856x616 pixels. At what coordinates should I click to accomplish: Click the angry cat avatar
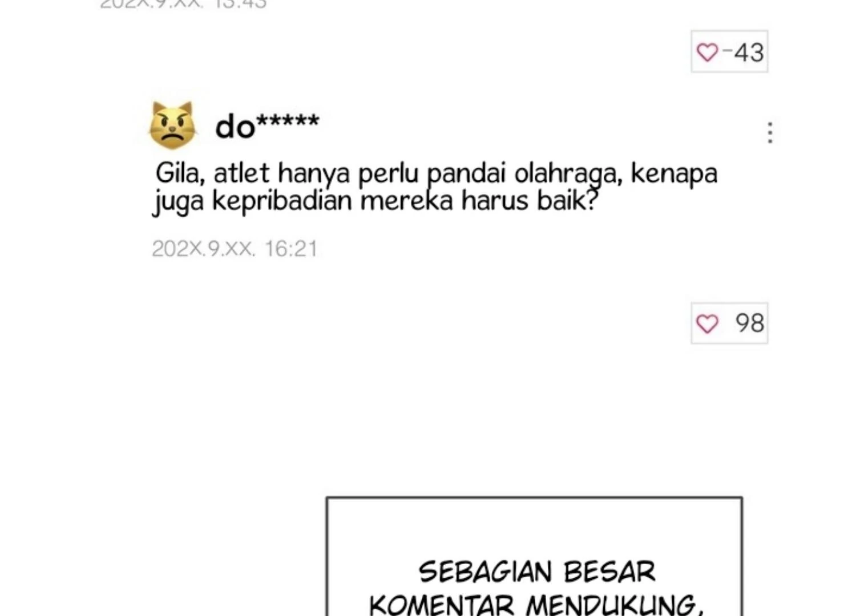(x=172, y=126)
